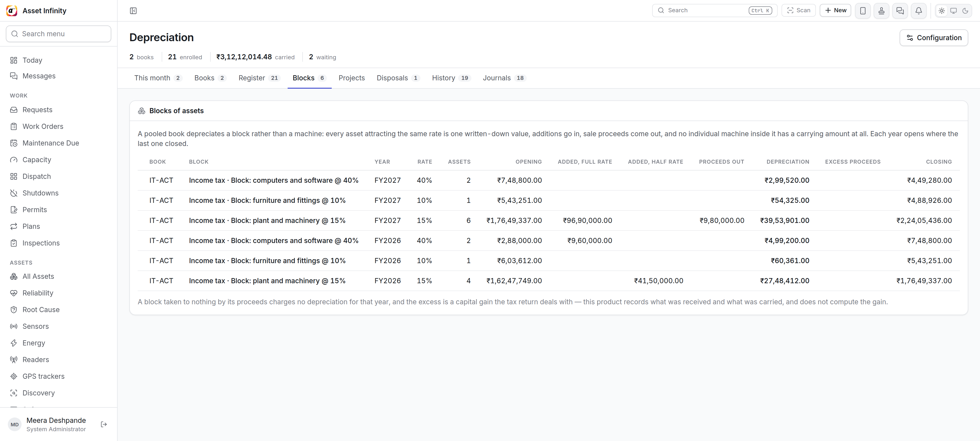
Task: Open the Disposals tab
Action: pos(398,78)
